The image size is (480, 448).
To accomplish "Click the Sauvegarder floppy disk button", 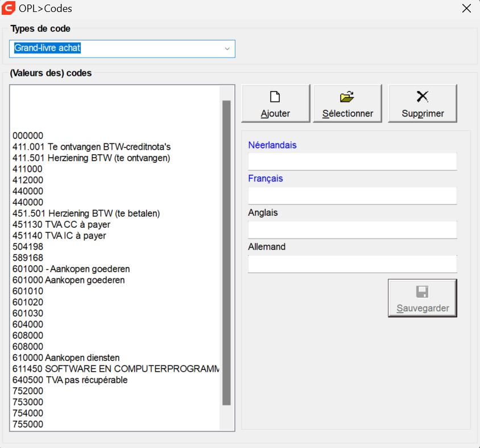I will tap(423, 298).
